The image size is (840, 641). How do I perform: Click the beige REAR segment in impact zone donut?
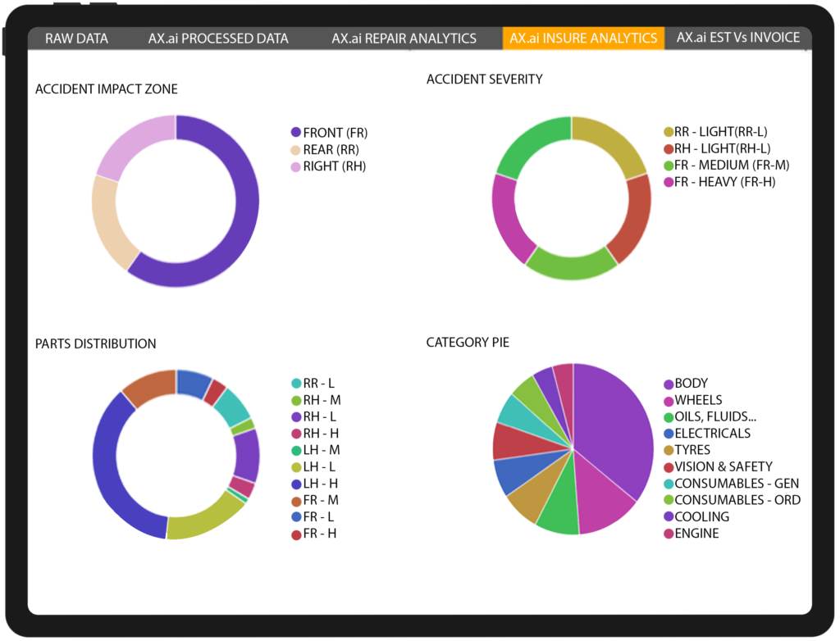pyautogui.click(x=109, y=225)
